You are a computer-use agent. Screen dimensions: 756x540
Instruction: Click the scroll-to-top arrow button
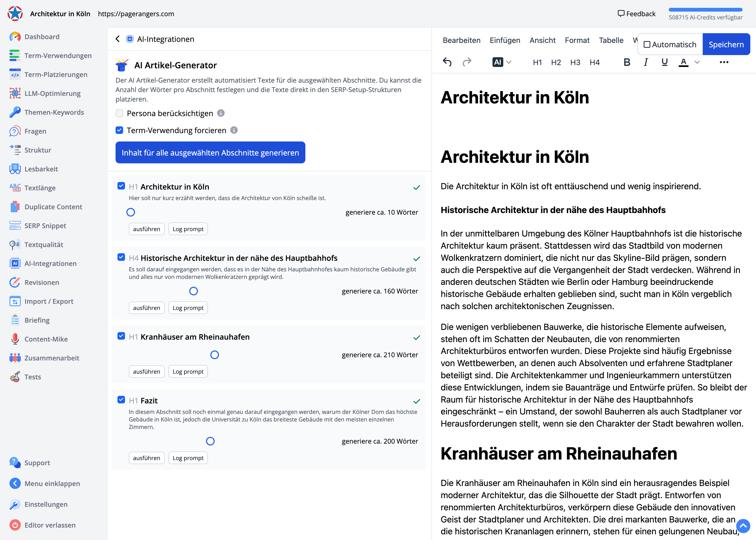tap(743, 526)
